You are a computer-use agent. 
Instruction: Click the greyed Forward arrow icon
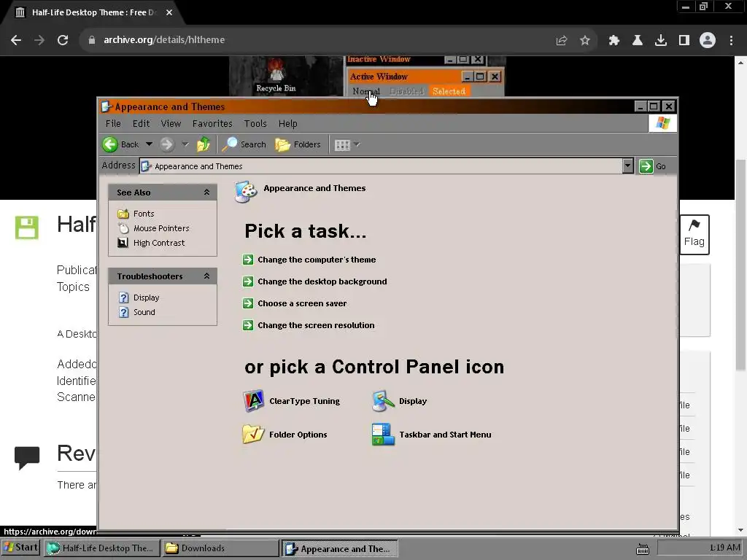tap(167, 144)
